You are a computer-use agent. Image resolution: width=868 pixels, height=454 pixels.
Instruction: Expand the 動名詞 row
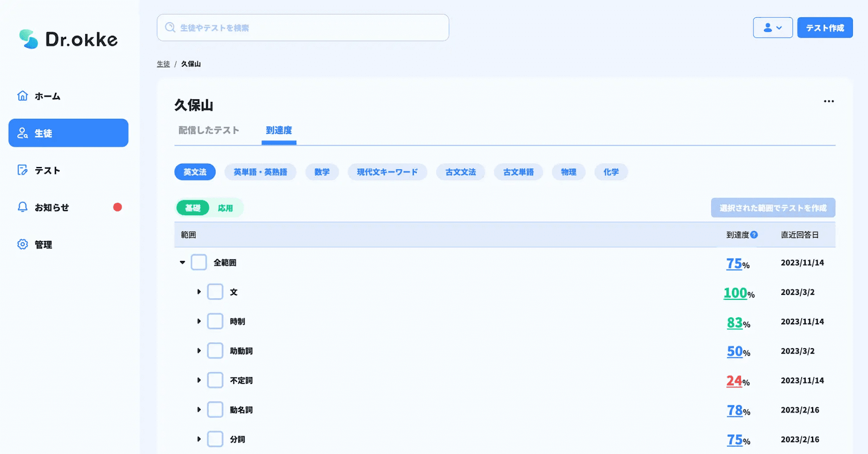click(x=199, y=410)
